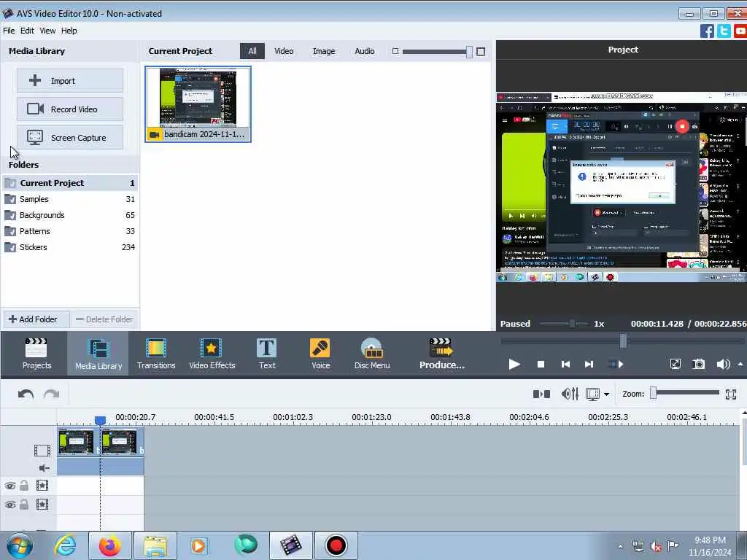Click the split clip icon
This screenshot has height=560, width=747.
click(x=541, y=394)
